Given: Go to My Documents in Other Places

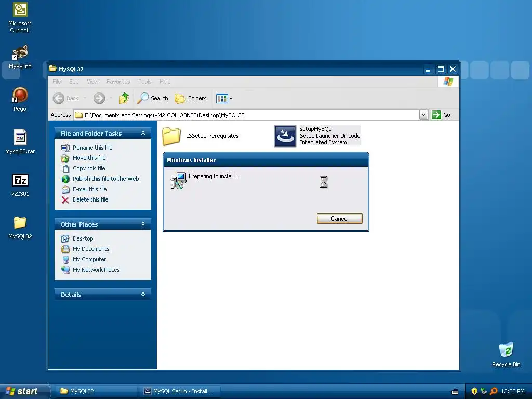Looking at the screenshot, I should [x=91, y=249].
